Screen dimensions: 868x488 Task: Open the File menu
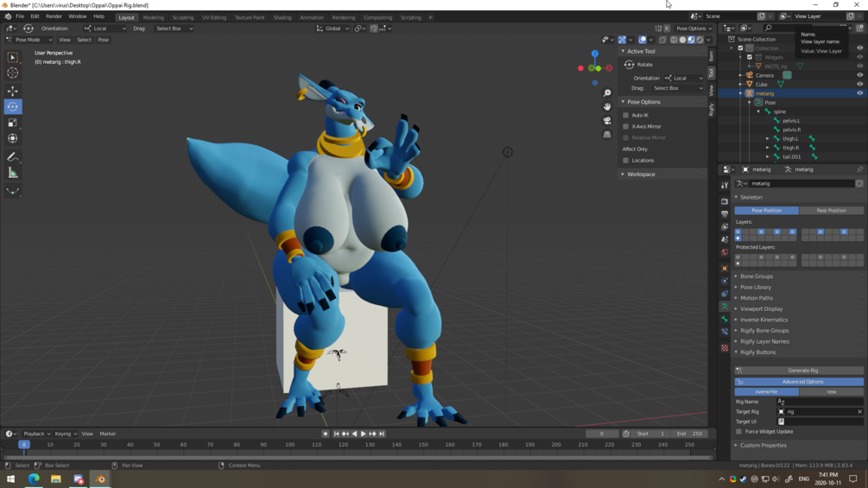20,16
